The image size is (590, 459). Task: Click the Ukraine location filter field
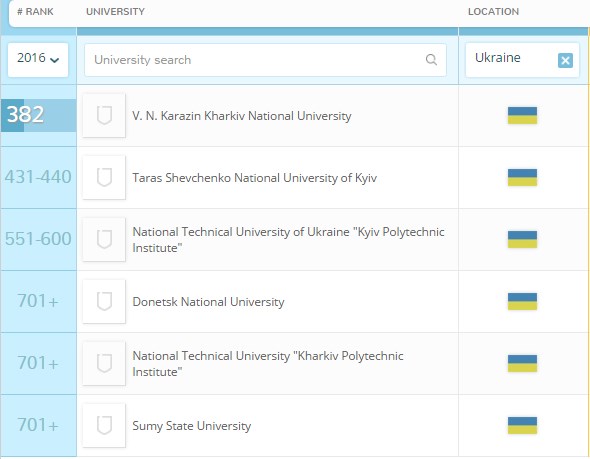pos(522,60)
